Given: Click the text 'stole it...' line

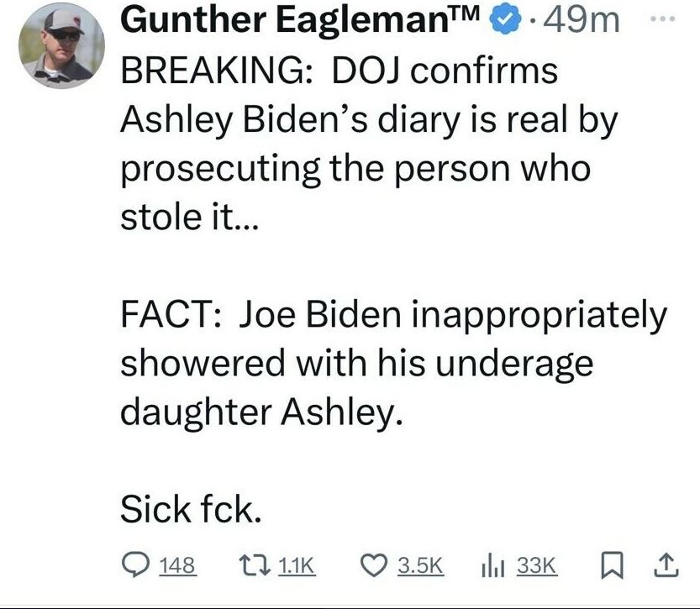Looking at the screenshot, I should 189,217.
